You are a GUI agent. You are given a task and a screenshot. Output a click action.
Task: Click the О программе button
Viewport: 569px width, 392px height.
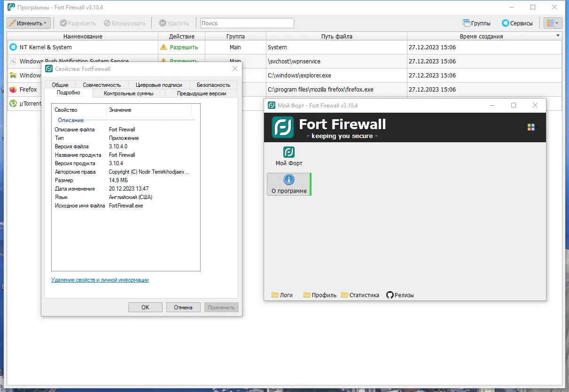click(x=289, y=184)
